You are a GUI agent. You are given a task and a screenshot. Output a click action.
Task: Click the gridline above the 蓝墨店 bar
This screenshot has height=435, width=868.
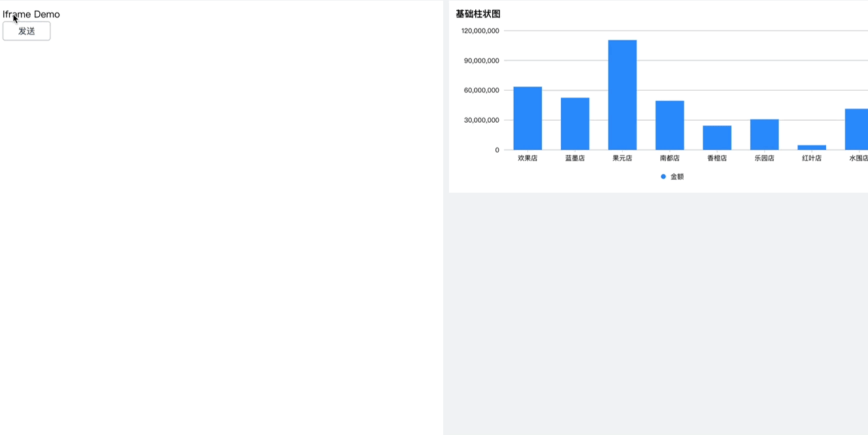pos(575,90)
